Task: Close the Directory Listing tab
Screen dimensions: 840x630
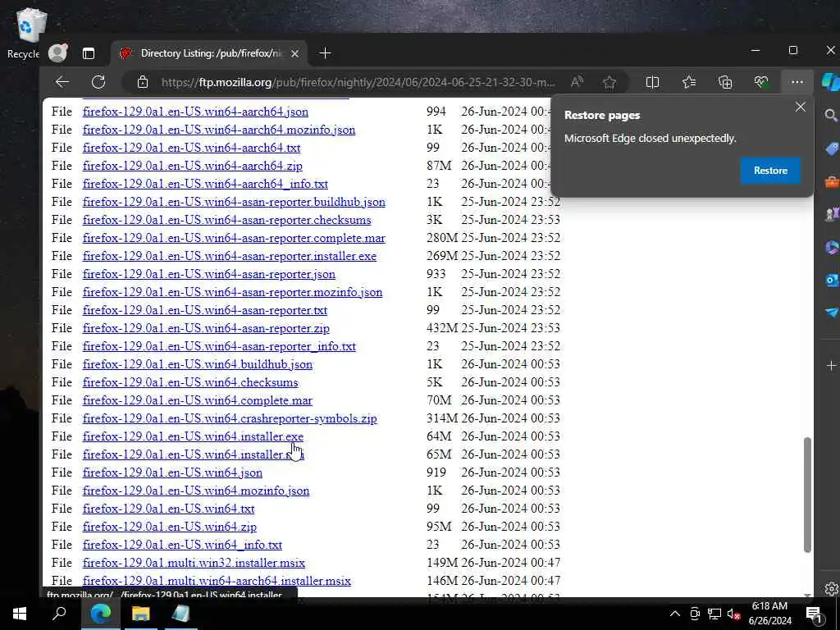Action: pos(294,53)
